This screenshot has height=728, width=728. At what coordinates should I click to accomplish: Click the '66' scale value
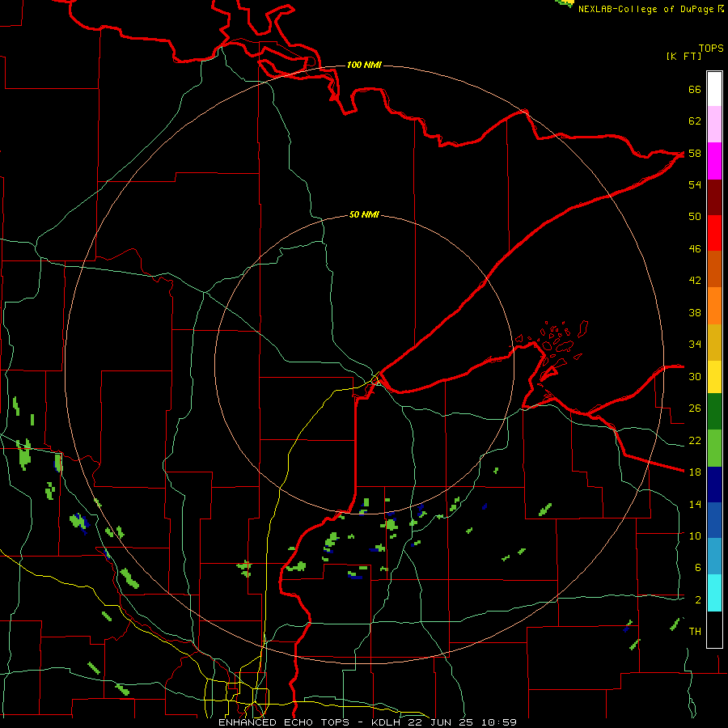click(x=695, y=89)
